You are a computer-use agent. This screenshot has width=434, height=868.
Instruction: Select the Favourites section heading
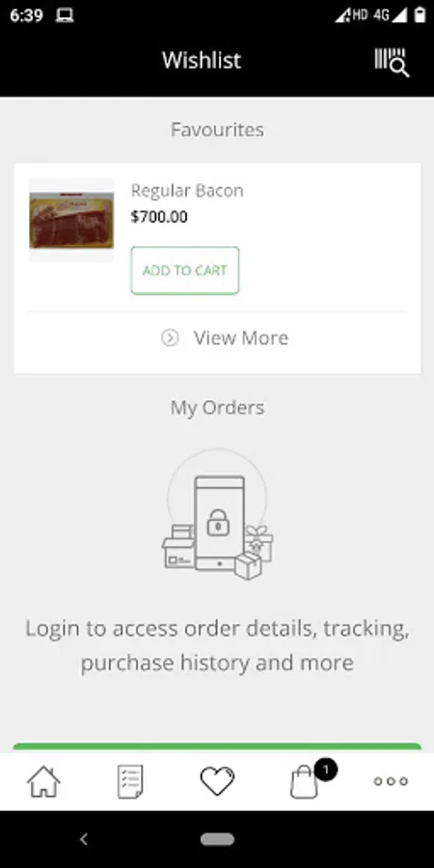click(217, 129)
